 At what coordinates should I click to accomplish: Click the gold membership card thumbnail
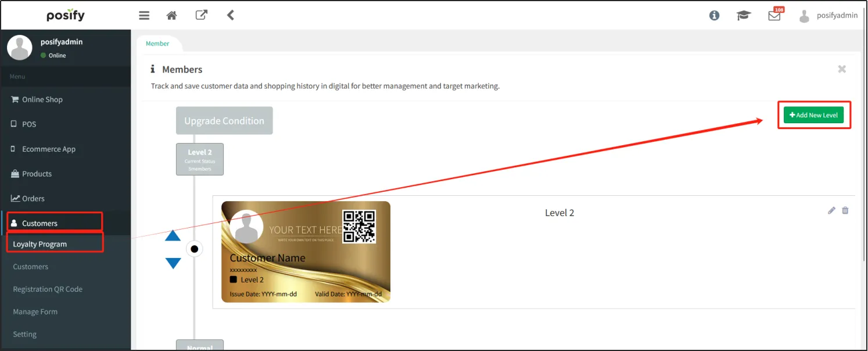click(306, 252)
